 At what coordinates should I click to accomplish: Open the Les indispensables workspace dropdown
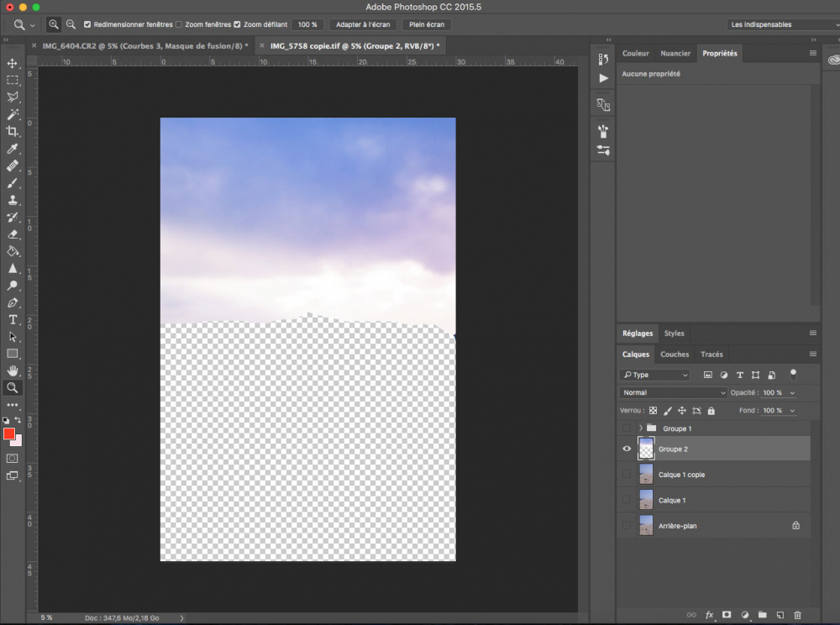(x=781, y=24)
